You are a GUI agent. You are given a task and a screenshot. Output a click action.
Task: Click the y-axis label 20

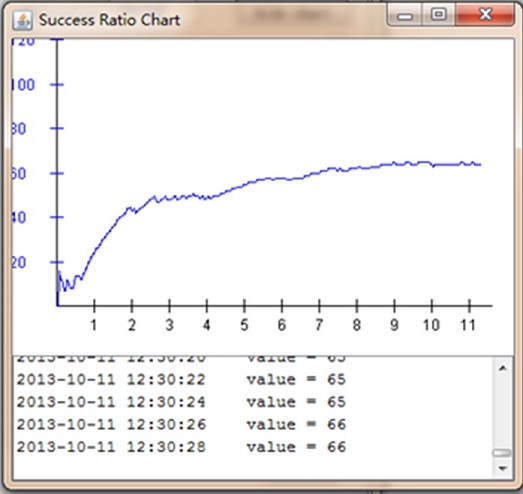(18, 263)
